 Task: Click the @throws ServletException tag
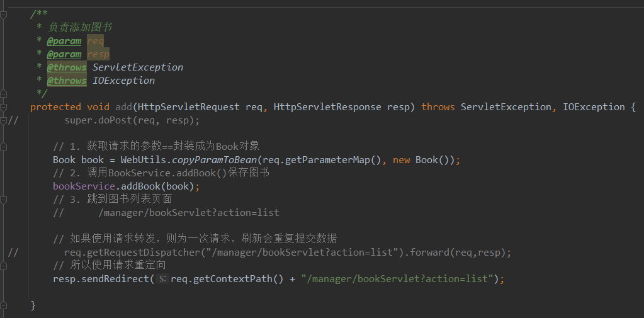coord(67,67)
